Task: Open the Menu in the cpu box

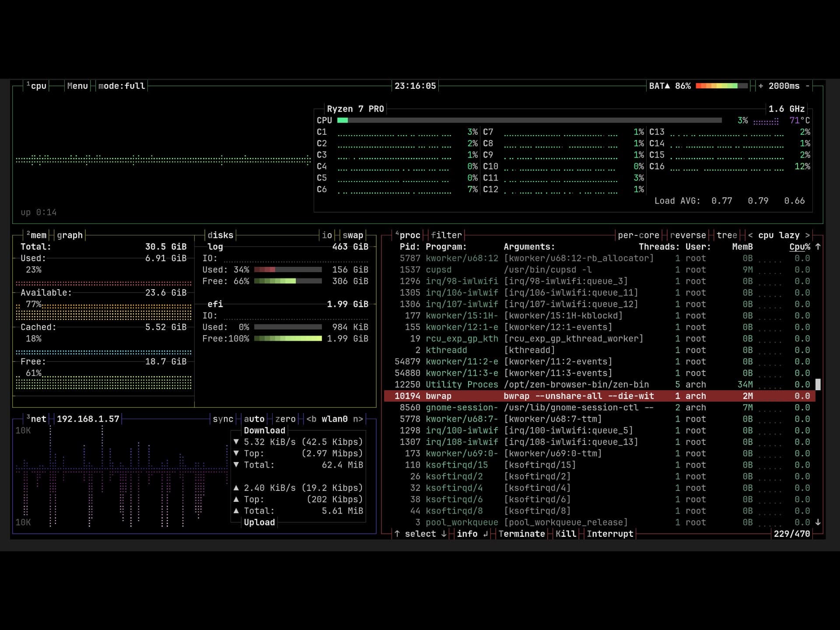Action: pyautogui.click(x=77, y=86)
